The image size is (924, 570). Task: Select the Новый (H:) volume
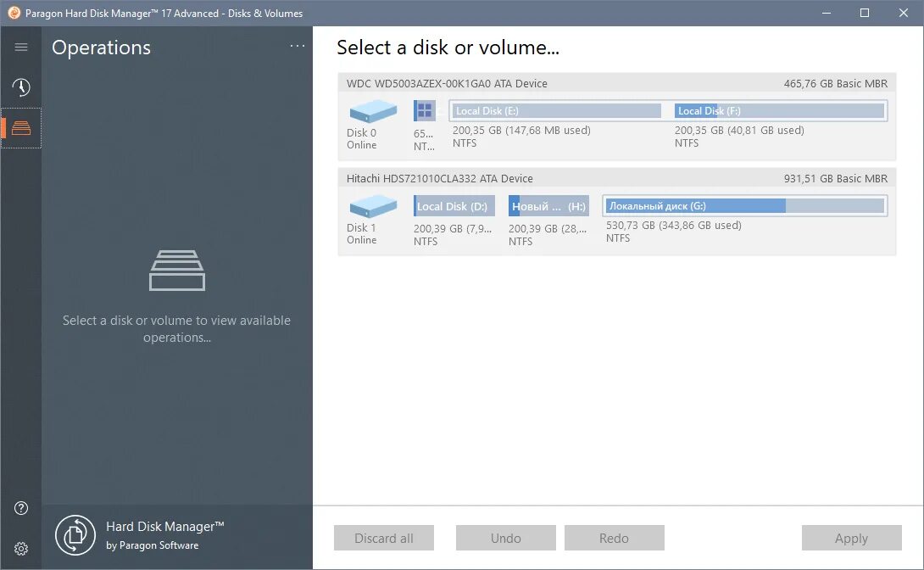pyautogui.click(x=548, y=206)
